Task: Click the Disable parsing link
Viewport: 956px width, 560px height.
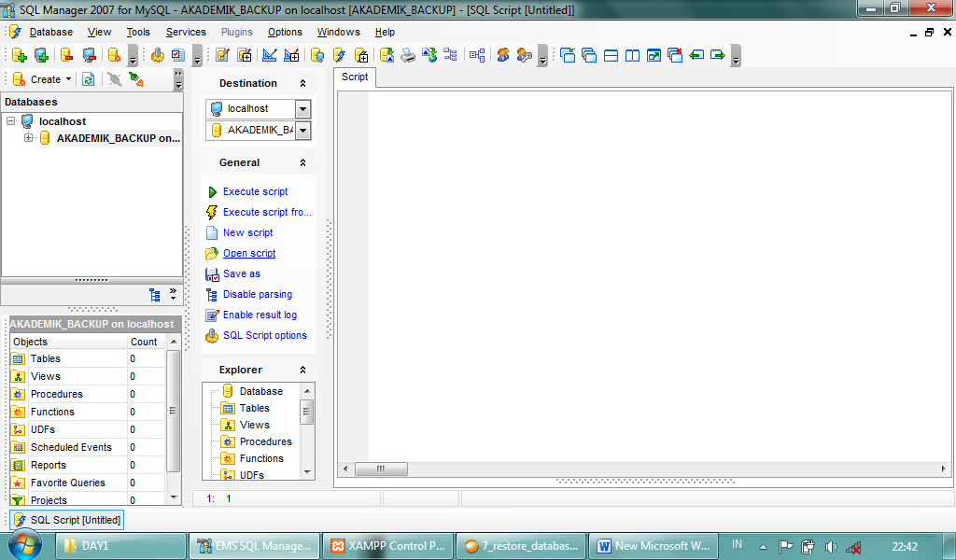Action: tap(258, 294)
